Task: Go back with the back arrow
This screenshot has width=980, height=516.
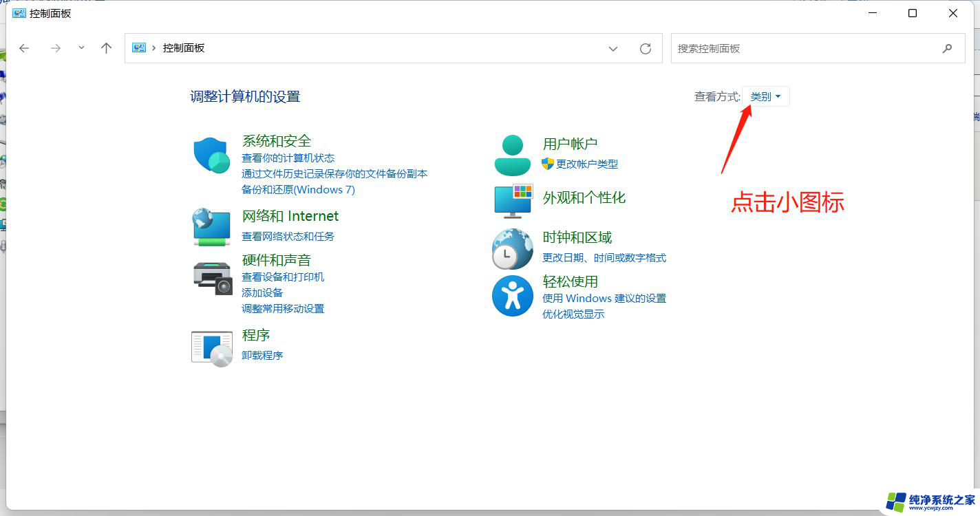Action: (x=24, y=48)
